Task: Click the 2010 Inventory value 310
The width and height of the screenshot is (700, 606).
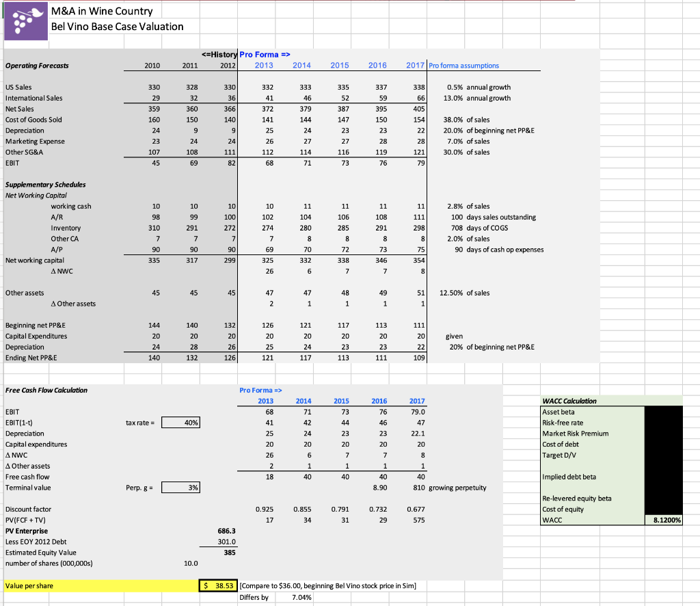Action: (154, 228)
